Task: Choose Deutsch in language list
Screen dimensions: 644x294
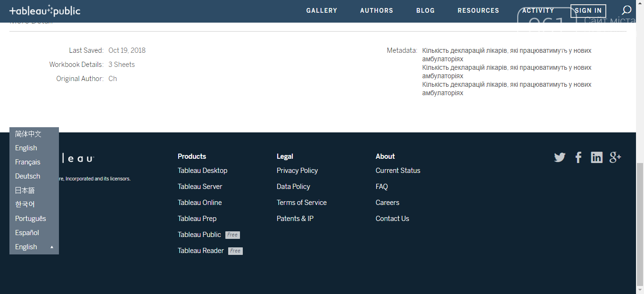Action: [x=28, y=176]
